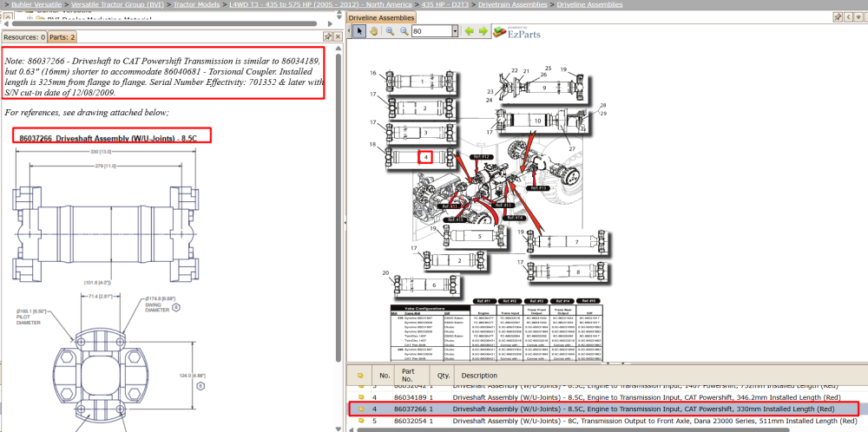Go to previous page with green left arrow
This screenshot has height=432, width=868.
470,31
